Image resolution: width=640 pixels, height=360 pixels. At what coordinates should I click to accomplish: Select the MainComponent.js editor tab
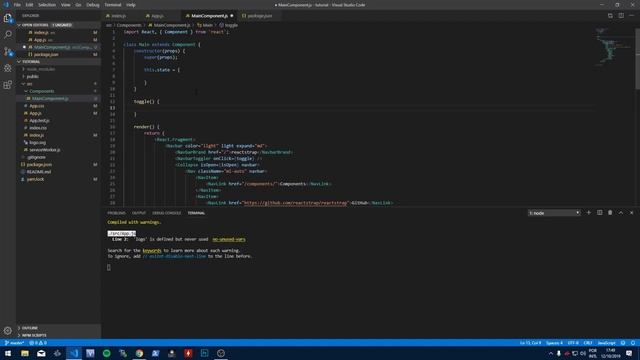coord(210,16)
